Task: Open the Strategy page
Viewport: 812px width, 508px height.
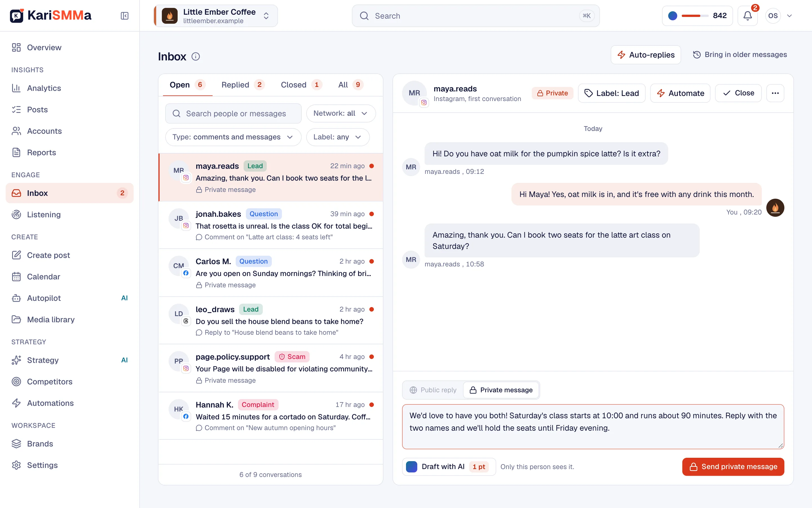Action: (69, 360)
